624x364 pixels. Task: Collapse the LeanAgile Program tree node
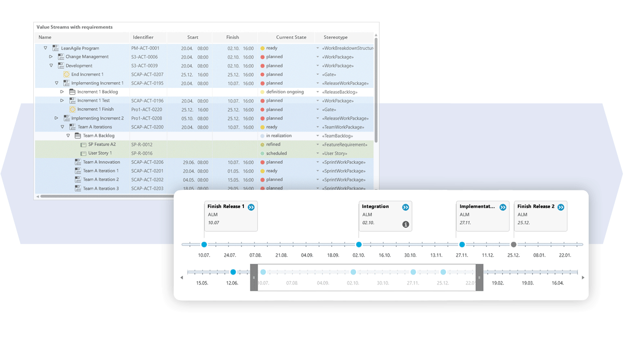[46, 48]
